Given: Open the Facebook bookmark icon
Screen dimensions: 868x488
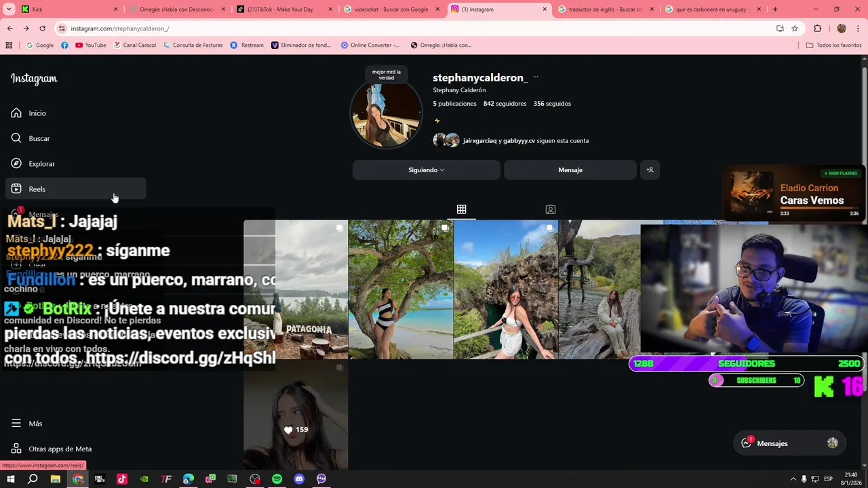Looking at the screenshot, I should (x=64, y=45).
